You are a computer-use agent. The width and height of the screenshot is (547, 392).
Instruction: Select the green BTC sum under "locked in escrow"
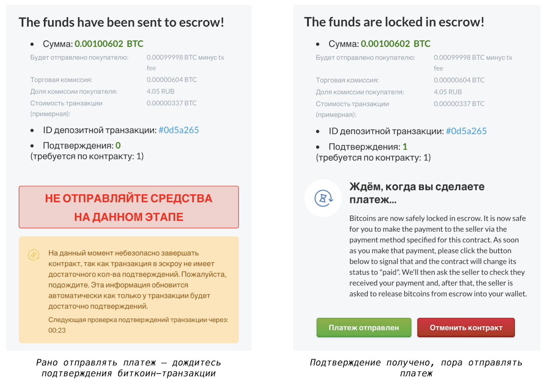click(x=395, y=44)
